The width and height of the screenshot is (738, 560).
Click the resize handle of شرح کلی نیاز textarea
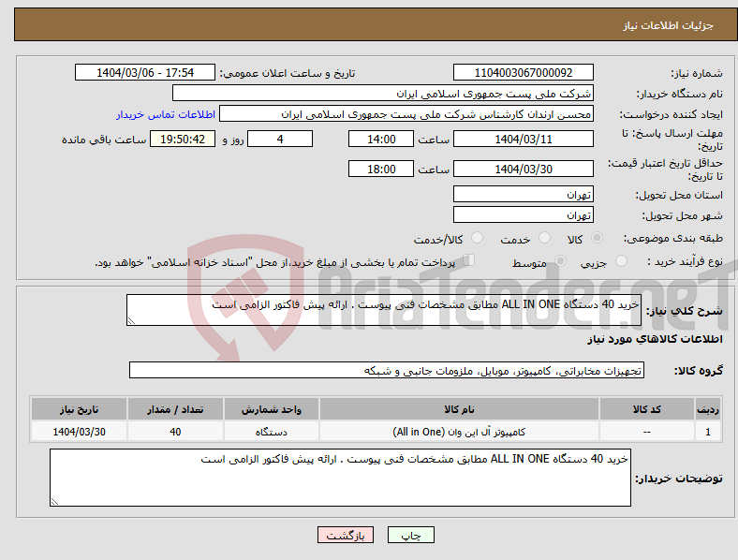pyautogui.click(x=131, y=321)
